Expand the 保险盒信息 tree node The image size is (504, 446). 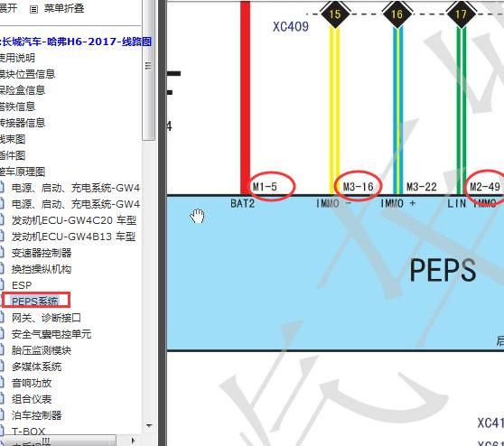[23, 90]
